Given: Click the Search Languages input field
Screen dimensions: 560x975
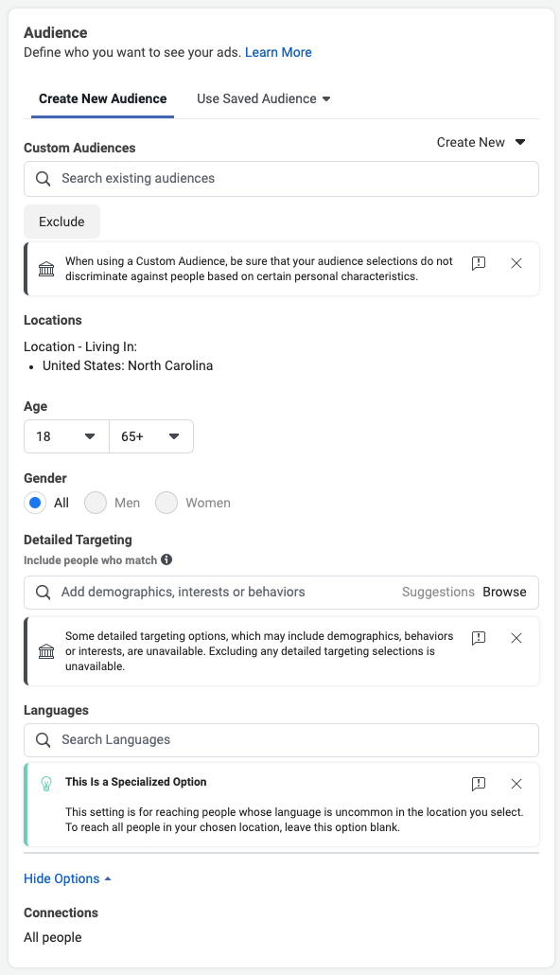Looking at the screenshot, I should (281, 740).
